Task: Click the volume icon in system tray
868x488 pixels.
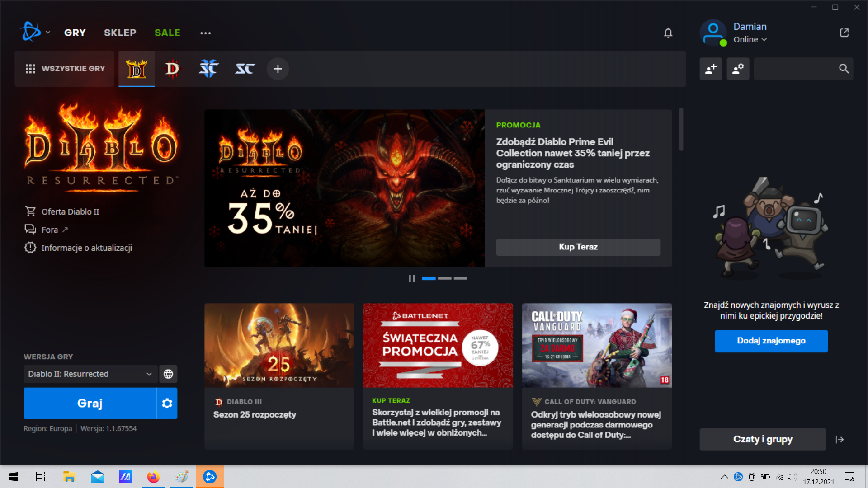Action: 792,477
